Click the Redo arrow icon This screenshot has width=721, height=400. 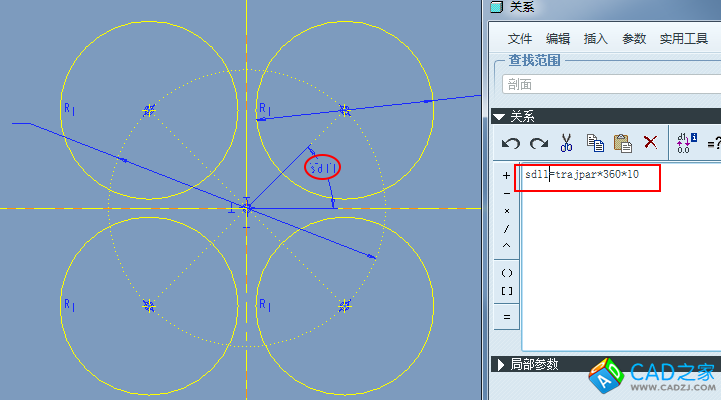tap(538, 143)
